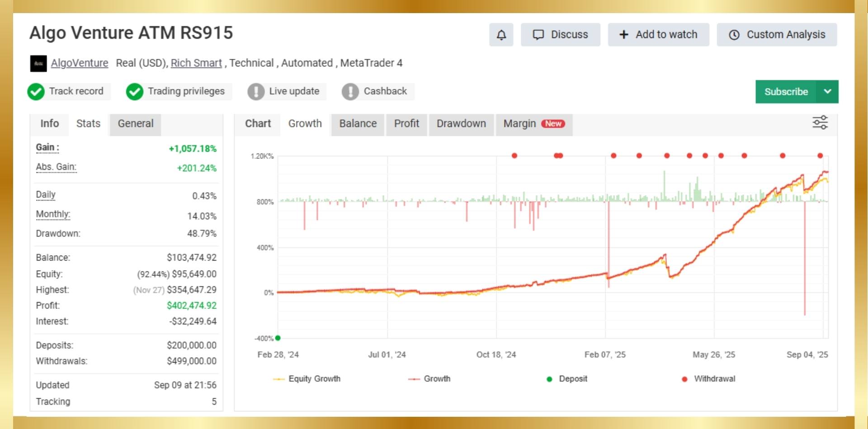
Task: Click the notification bell icon
Action: point(501,35)
